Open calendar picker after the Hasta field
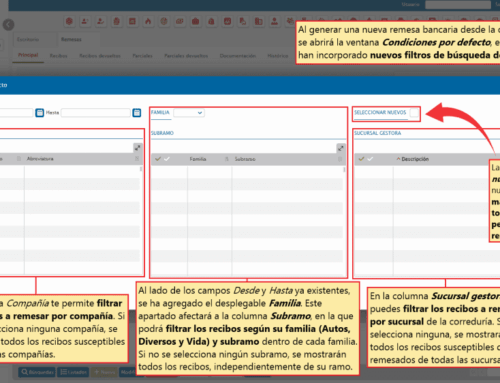 click(137, 113)
